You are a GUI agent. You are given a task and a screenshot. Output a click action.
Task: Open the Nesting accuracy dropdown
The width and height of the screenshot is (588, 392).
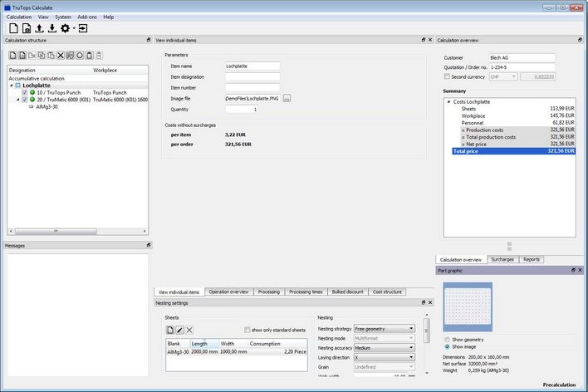385,348
